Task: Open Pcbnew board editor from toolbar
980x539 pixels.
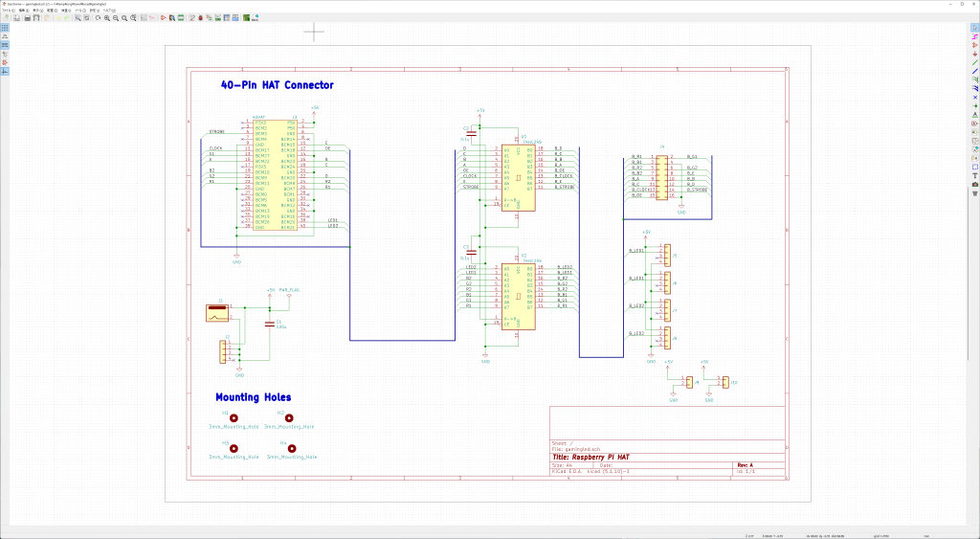Action: 246,17
